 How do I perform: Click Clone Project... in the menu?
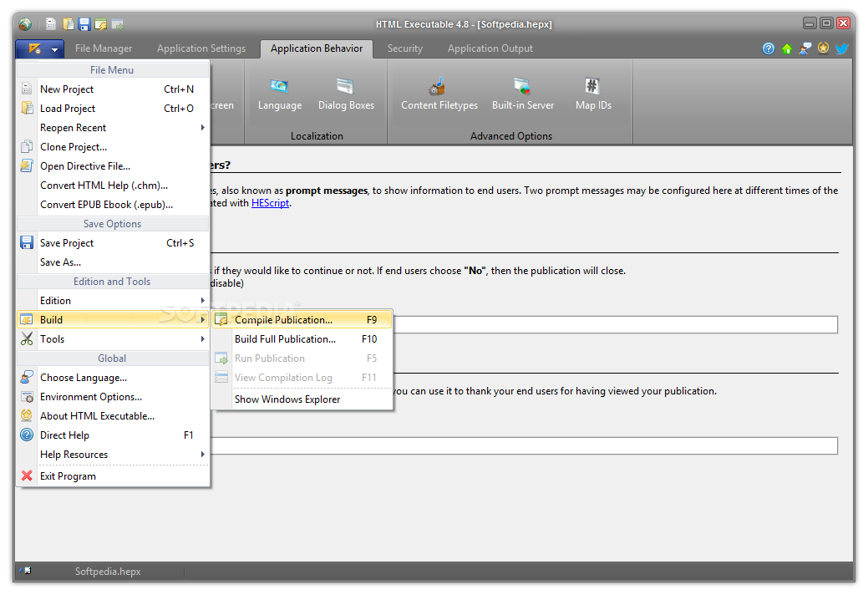(x=113, y=147)
